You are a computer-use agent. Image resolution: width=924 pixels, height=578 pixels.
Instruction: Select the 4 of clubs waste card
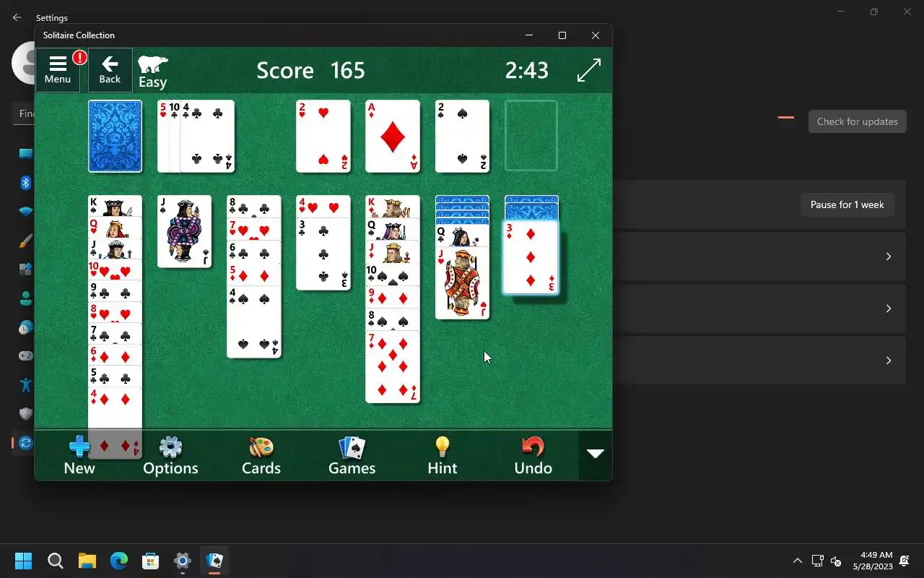(x=208, y=137)
